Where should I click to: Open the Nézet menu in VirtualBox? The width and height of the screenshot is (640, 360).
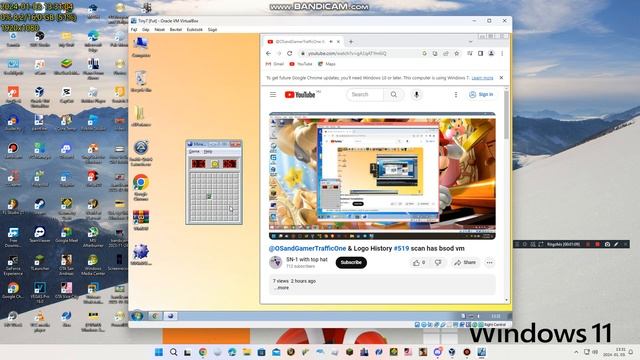(x=160, y=30)
